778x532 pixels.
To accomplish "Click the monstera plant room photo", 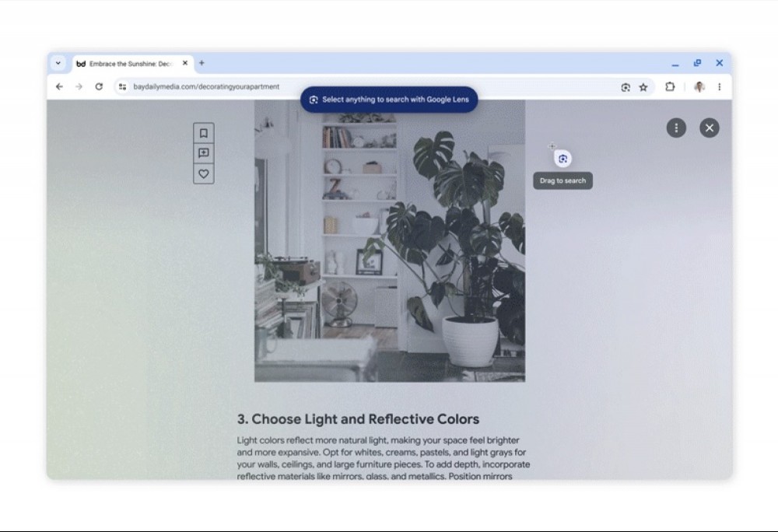I will click(x=390, y=241).
